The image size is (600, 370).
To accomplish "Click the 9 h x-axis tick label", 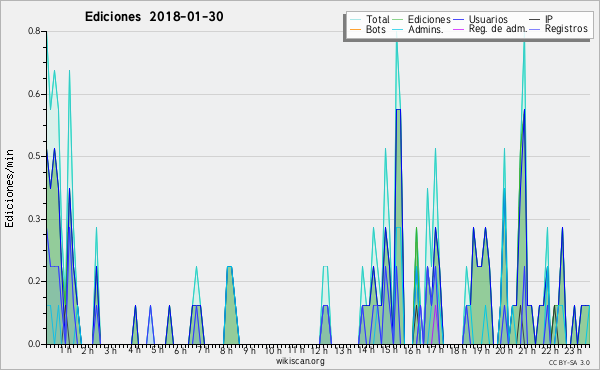I will coord(249,350).
